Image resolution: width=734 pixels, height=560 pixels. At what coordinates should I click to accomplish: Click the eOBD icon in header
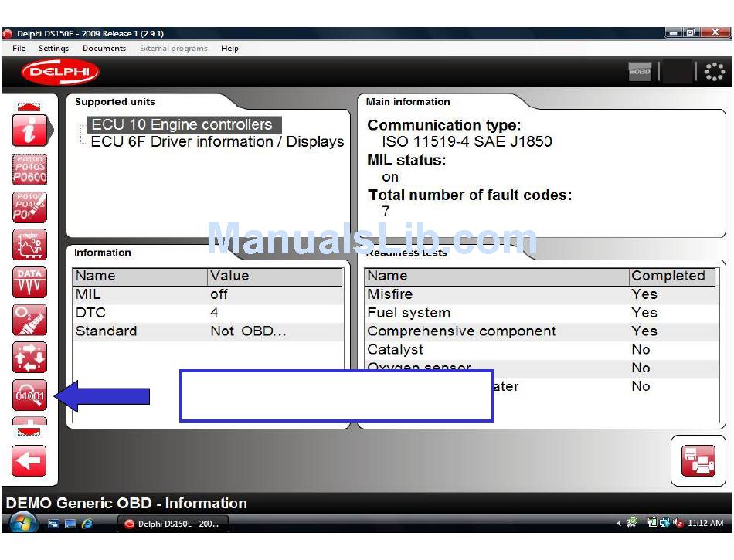click(640, 72)
